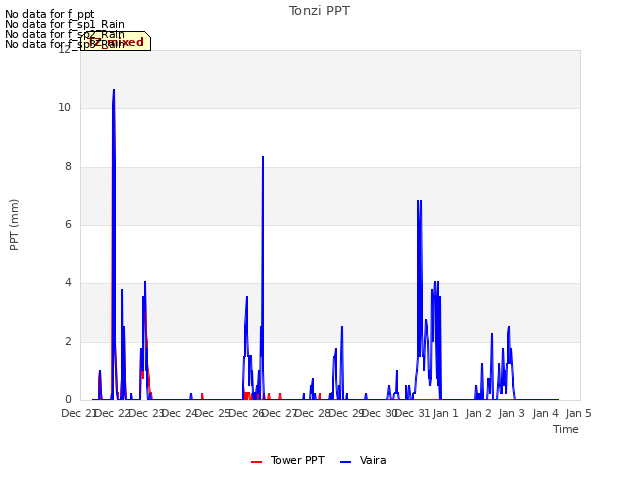
Task: Toggle the Vaira legend entry
Action: (x=363, y=460)
